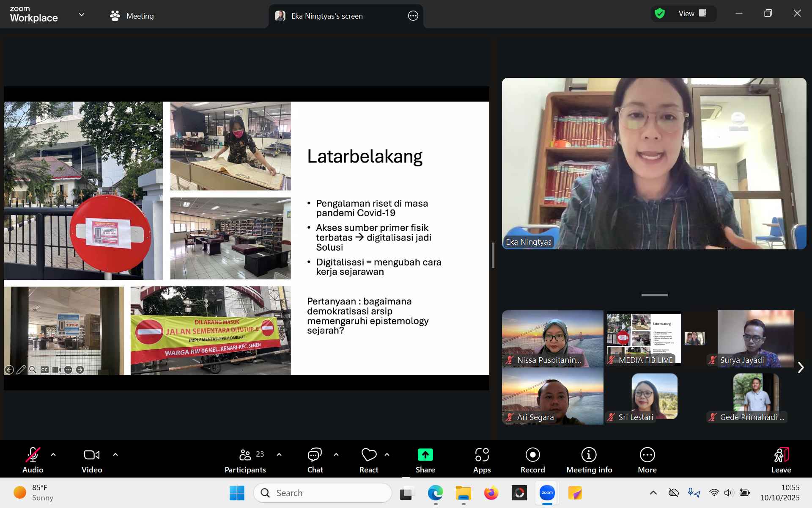
Task: Unmute microphone via Audio button
Action: pyautogui.click(x=33, y=460)
